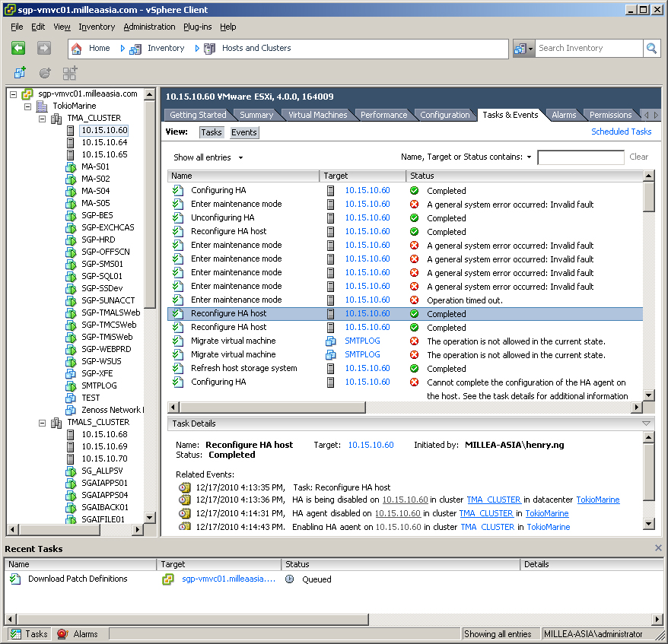668x644 pixels.
Task: Click the green back navigation arrow
Action: coord(18,48)
